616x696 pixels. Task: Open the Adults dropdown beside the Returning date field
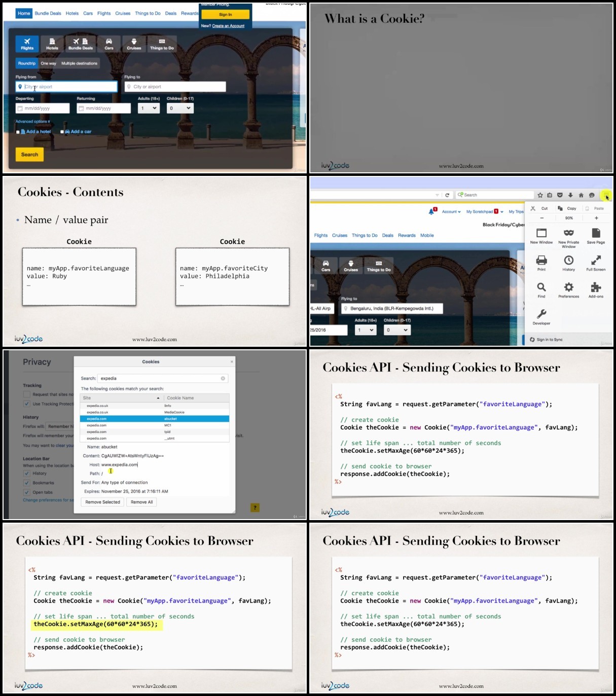tap(149, 108)
